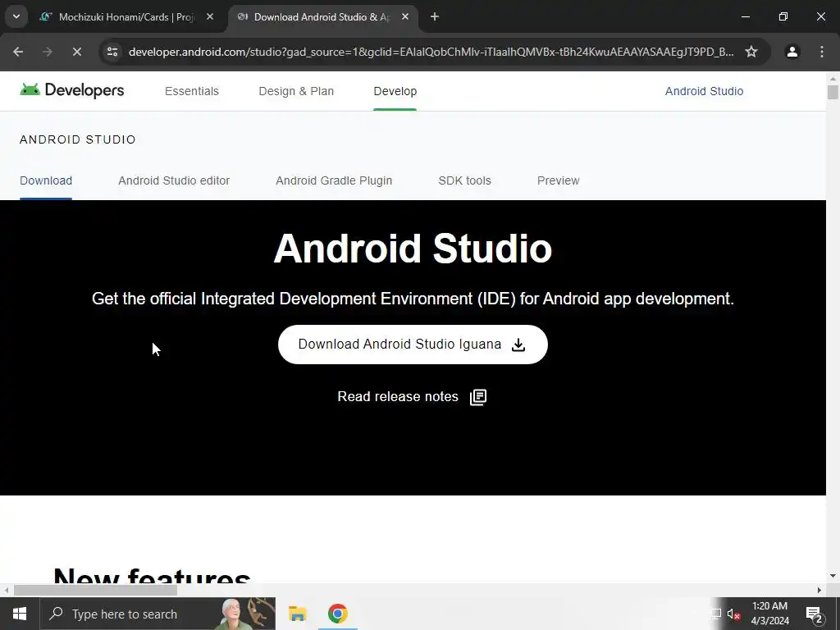Image resolution: width=840 pixels, height=630 pixels.
Task: Click Chrome icon in taskbar
Action: [x=337, y=614]
